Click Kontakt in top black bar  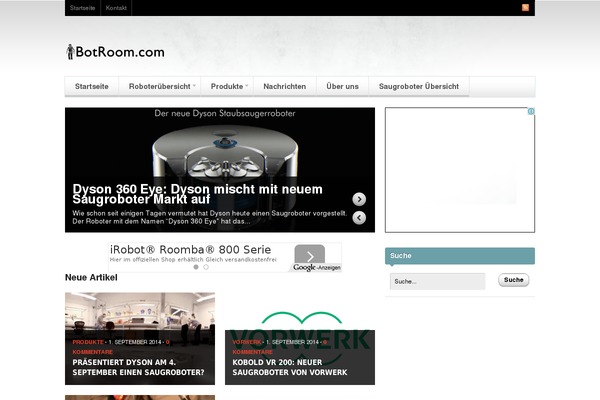[116, 8]
